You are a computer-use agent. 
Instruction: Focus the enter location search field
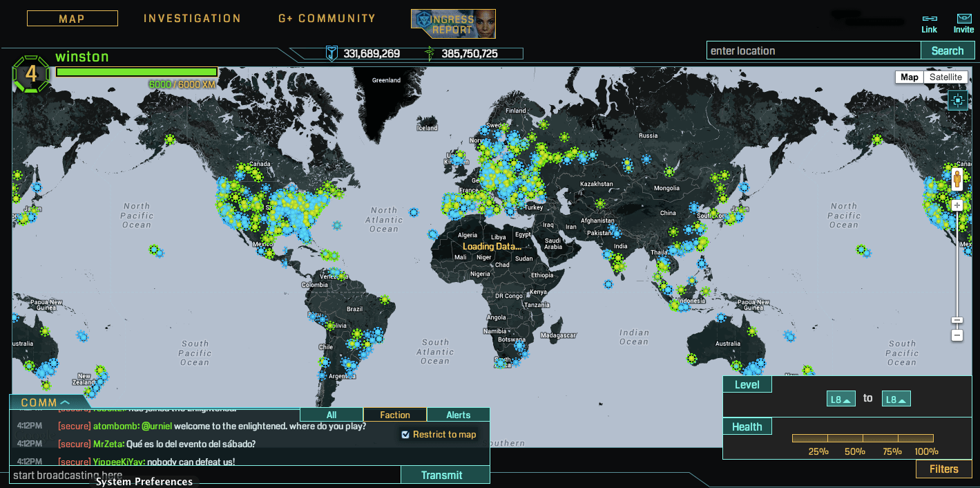(x=814, y=50)
